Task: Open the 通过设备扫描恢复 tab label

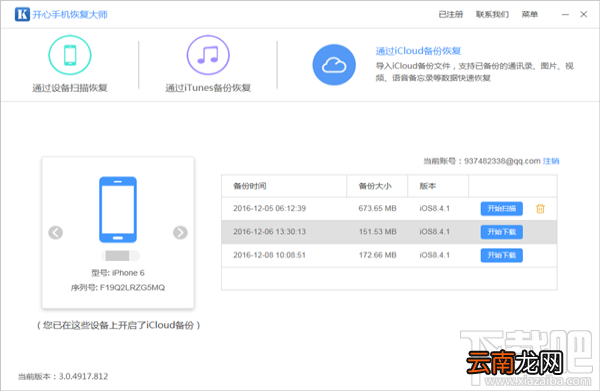Action: click(x=70, y=88)
